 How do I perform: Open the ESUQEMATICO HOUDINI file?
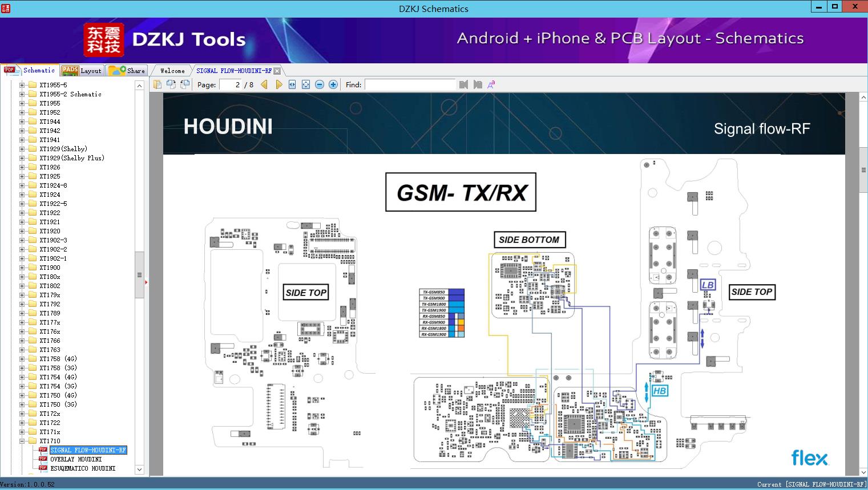pos(83,468)
